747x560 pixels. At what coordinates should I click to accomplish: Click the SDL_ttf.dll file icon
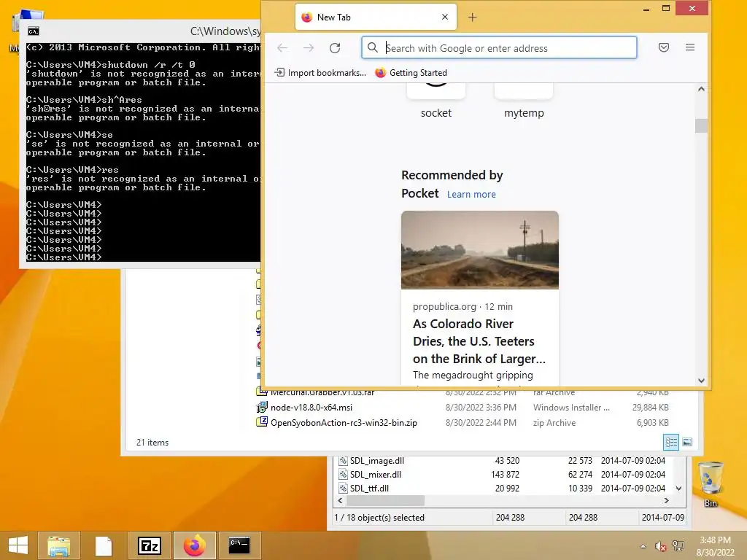(343, 488)
